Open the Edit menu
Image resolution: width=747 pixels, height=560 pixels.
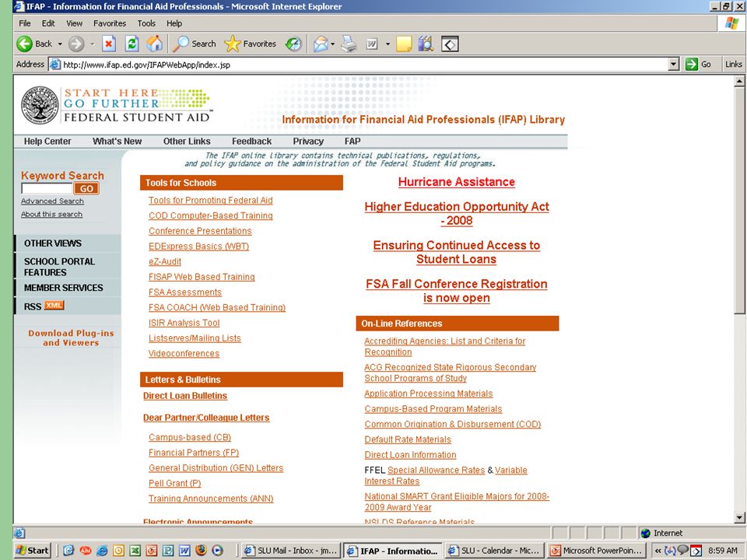tap(48, 23)
